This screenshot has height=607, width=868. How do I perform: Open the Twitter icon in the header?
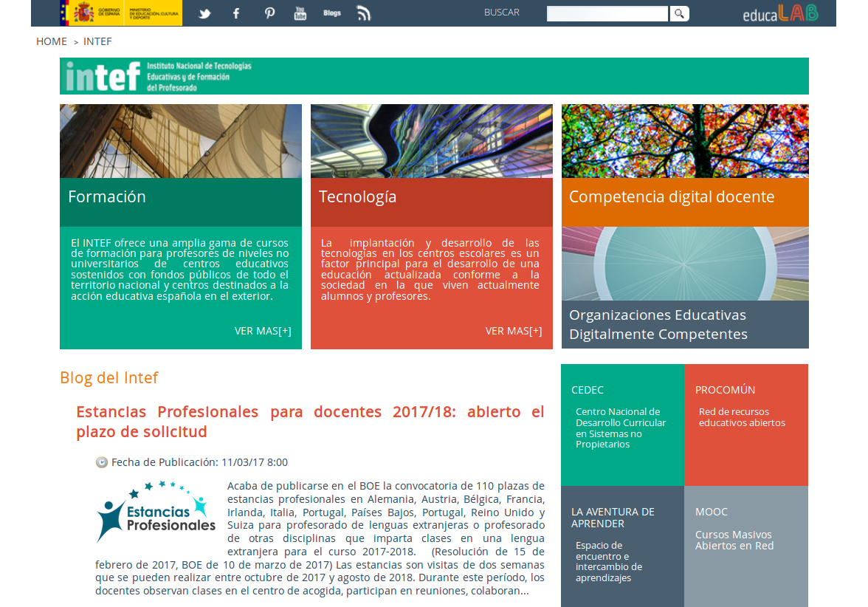pyautogui.click(x=204, y=13)
